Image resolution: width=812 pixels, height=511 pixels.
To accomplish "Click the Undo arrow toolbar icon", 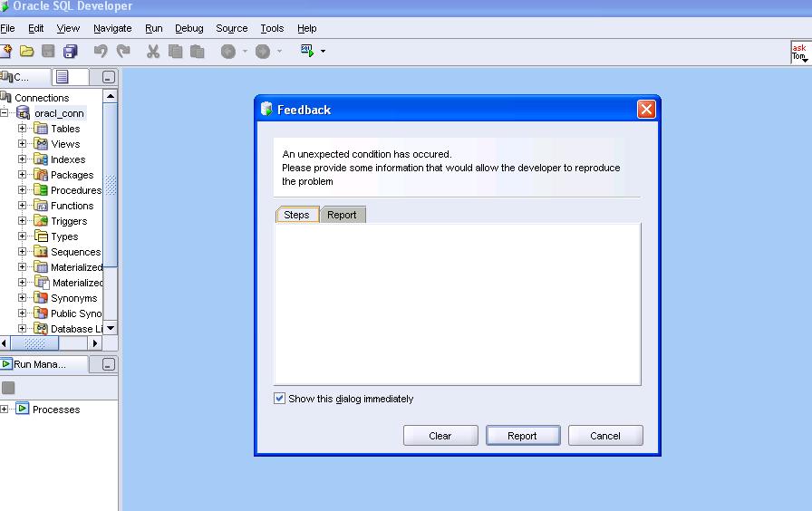I will click(x=101, y=52).
